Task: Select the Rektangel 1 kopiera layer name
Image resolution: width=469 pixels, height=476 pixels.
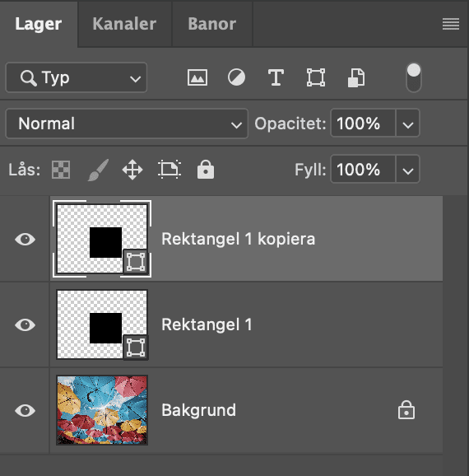Action: tap(238, 239)
